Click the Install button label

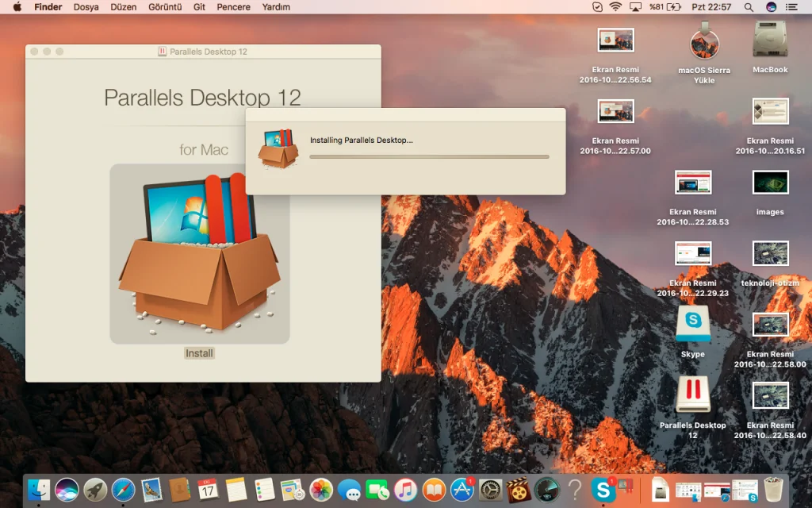(199, 353)
